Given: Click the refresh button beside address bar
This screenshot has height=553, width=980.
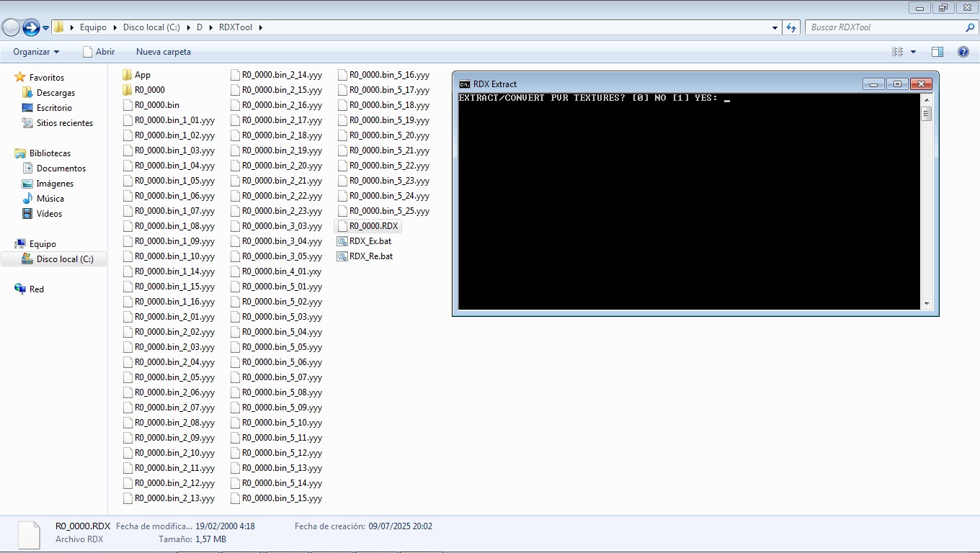Looking at the screenshot, I should [791, 27].
